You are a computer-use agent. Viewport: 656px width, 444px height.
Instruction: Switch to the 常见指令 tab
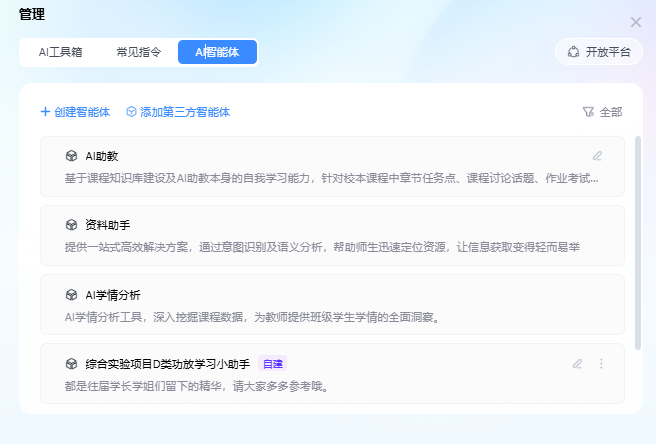coord(138,52)
